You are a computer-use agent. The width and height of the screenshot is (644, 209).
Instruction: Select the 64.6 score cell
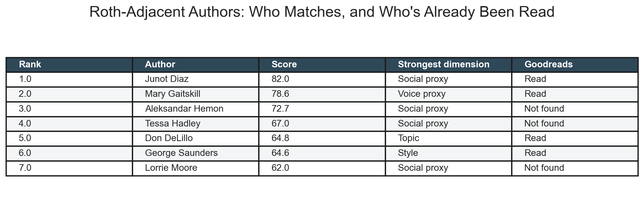pyautogui.click(x=280, y=153)
